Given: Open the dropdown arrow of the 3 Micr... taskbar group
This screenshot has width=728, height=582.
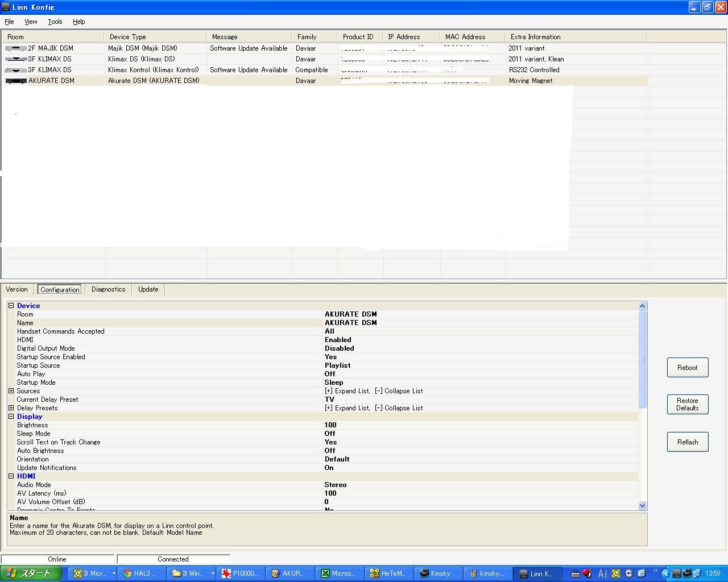Looking at the screenshot, I should click(x=114, y=573).
